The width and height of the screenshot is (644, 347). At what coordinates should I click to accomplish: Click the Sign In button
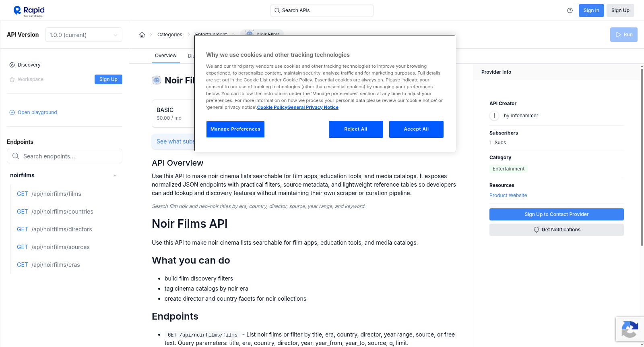point(591,10)
